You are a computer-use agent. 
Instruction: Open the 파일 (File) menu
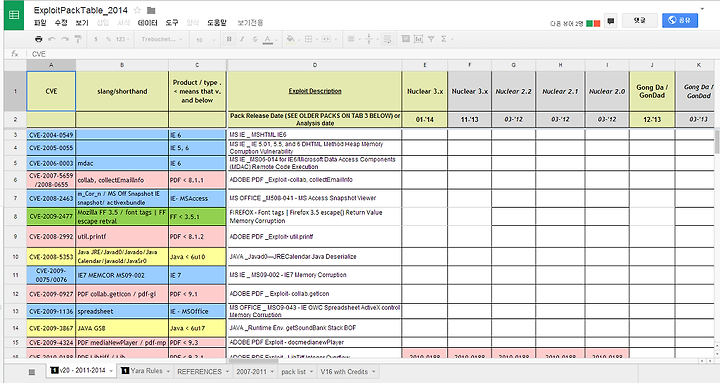(x=40, y=23)
